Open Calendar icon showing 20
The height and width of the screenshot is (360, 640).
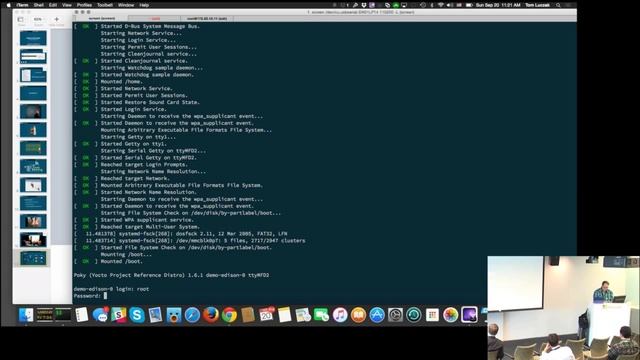[x=266, y=315]
